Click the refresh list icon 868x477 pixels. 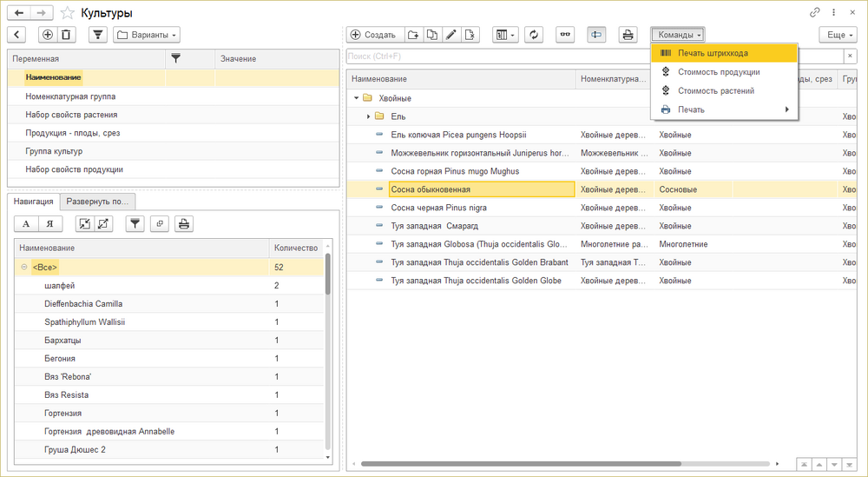point(534,35)
